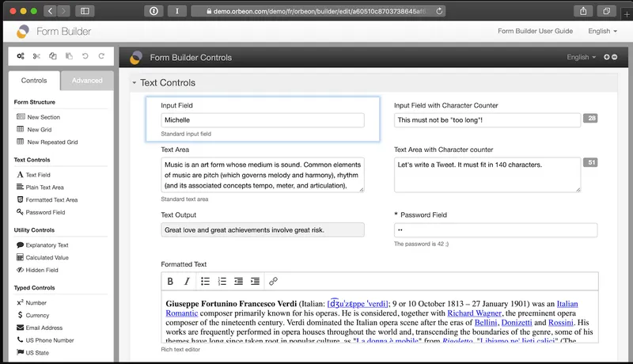This screenshot has width=633, height=364.
Task: Add a US State control
Action: 32,353
